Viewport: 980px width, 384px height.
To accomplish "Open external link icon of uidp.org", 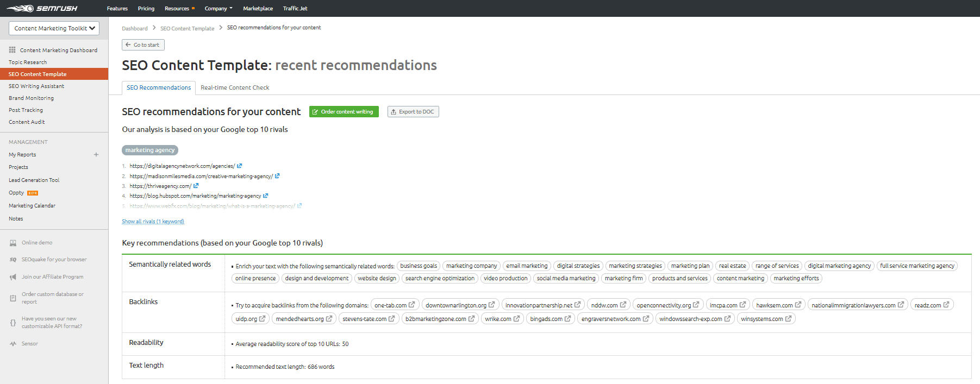I will pos(262,318).
